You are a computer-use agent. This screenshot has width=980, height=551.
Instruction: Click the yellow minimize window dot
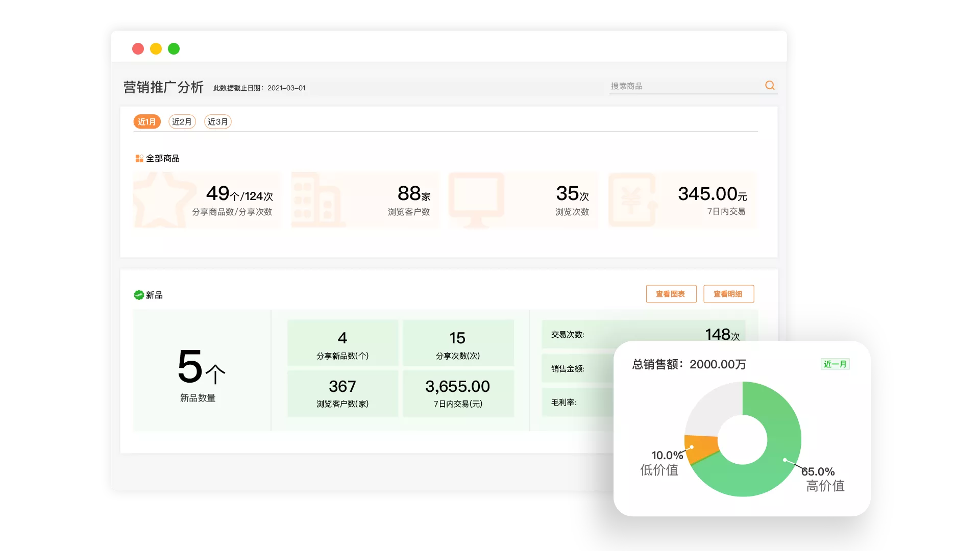click(156, 48)
